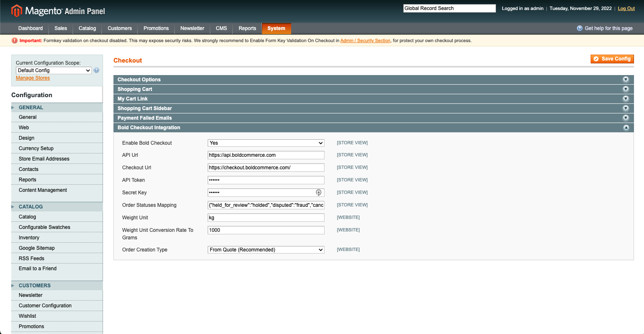This screenshot has height=334, width=644.
Task: Open the Sales menu
Action: click(60, 28)
